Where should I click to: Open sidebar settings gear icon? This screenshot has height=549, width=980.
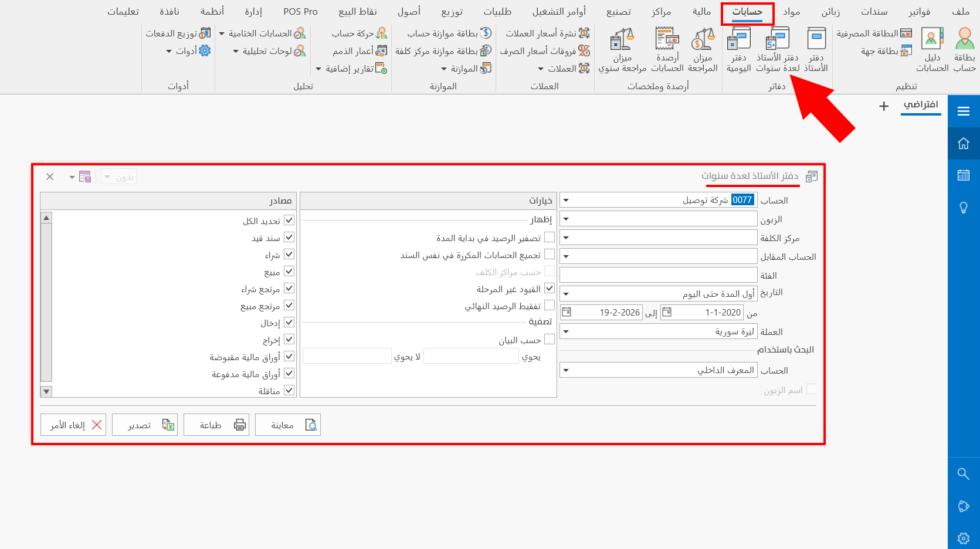click(x=964, y=538)
